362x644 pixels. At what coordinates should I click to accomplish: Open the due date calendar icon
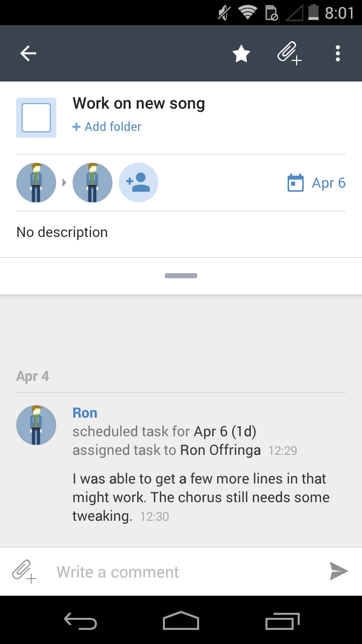[296, 183]
